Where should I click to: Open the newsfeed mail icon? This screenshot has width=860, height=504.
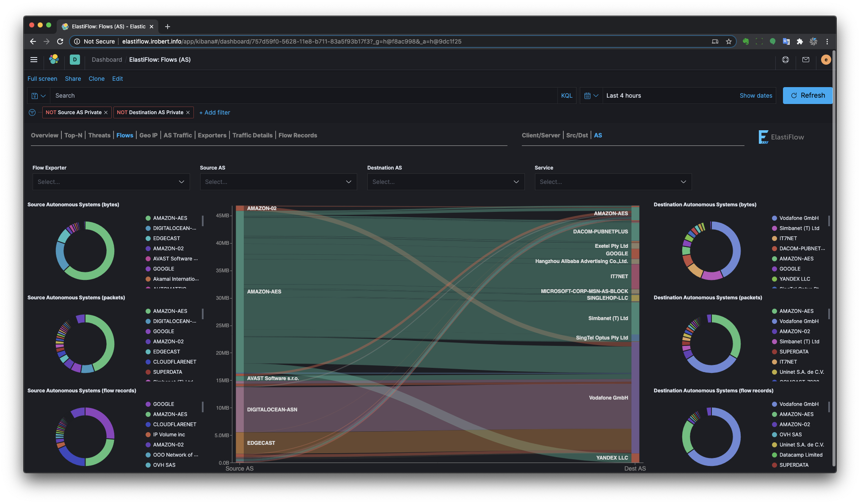pyautogui.click(x=806, y=60)
